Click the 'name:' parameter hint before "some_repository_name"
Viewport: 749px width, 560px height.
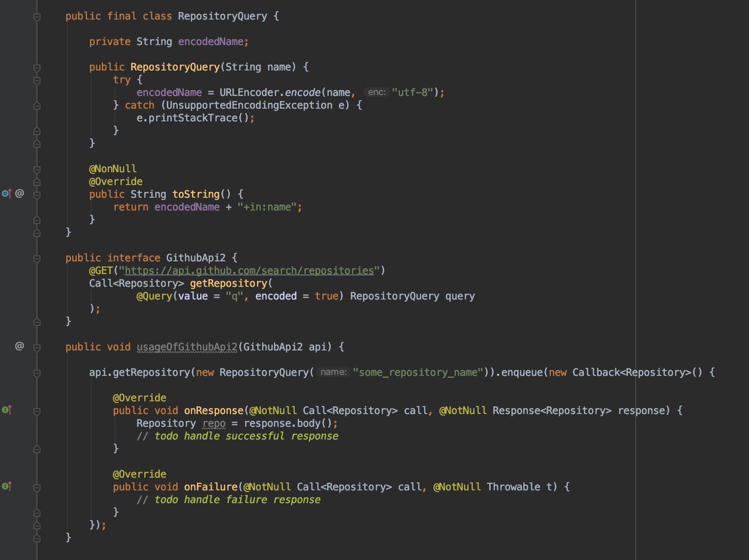pos(334,372)
